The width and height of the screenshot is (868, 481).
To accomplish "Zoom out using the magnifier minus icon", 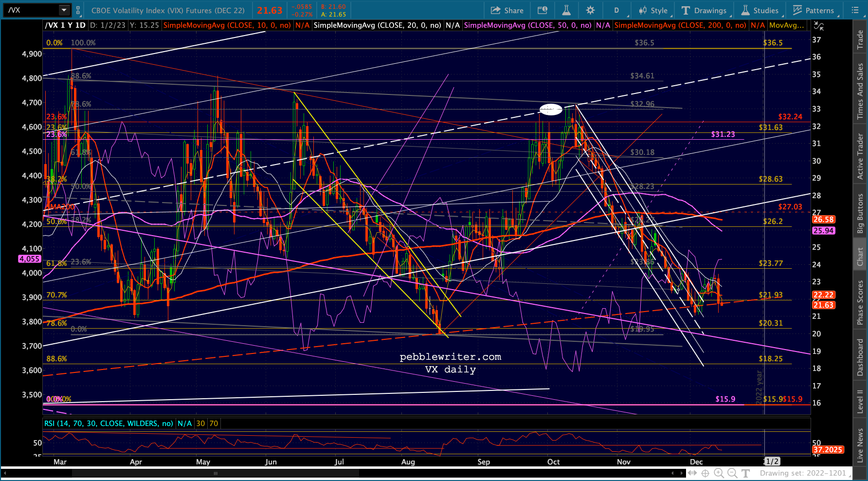I will tap(732, 473).
